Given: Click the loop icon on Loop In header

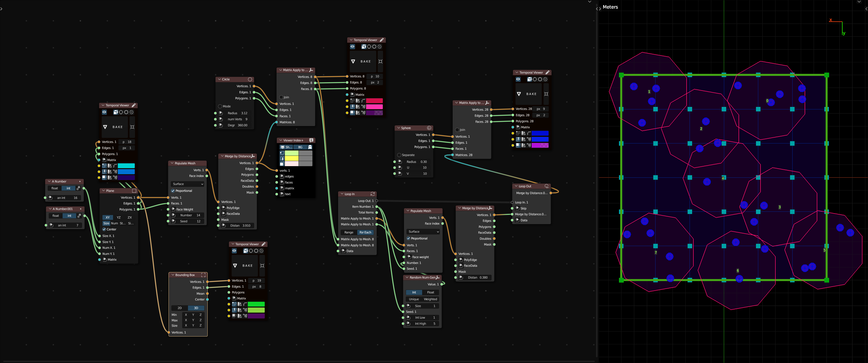Looking at the screenshot, I should 372,194.
